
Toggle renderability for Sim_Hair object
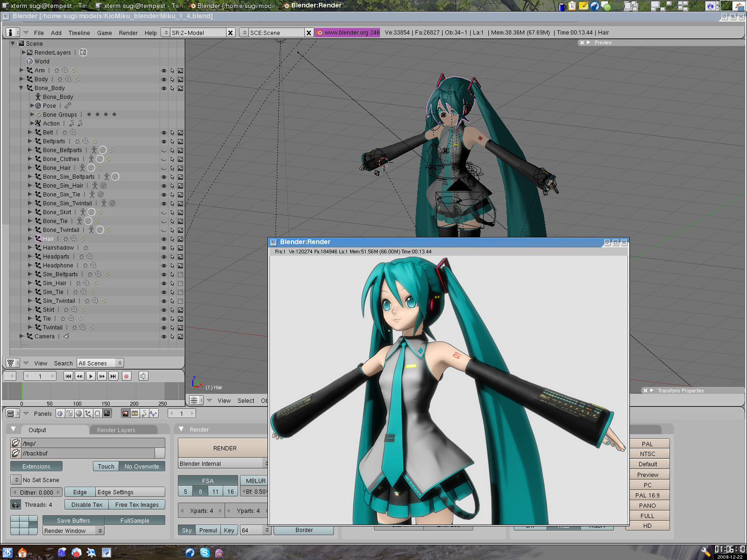click(x=180, y=283)
